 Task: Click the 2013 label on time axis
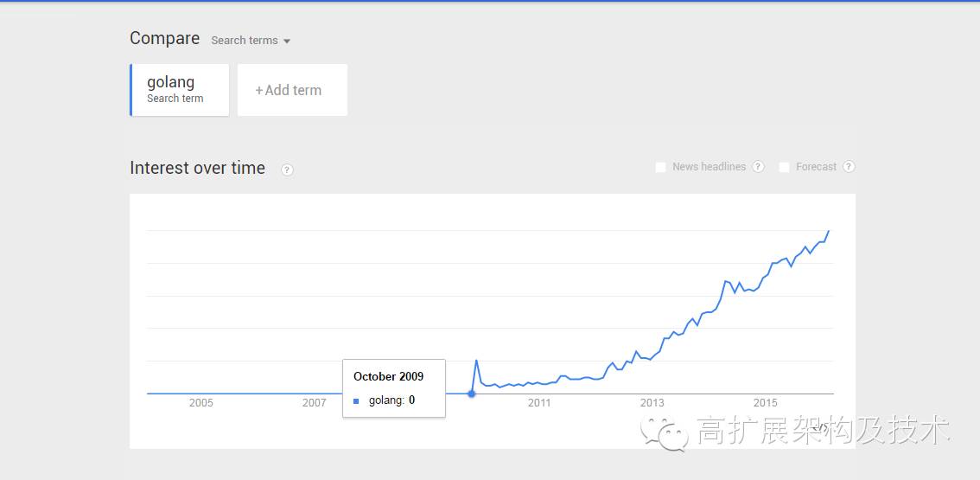pyautogui.click(x=652, y=403)
